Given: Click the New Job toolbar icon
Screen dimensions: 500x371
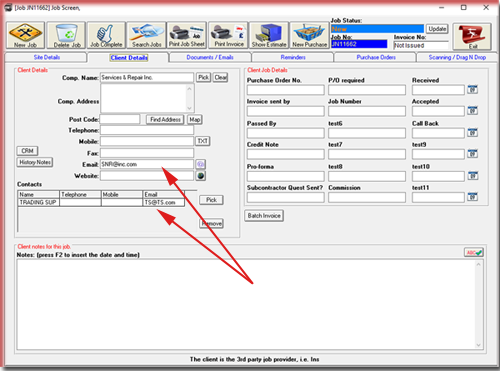Looking at the screenshot, I should tap(25, 35).
